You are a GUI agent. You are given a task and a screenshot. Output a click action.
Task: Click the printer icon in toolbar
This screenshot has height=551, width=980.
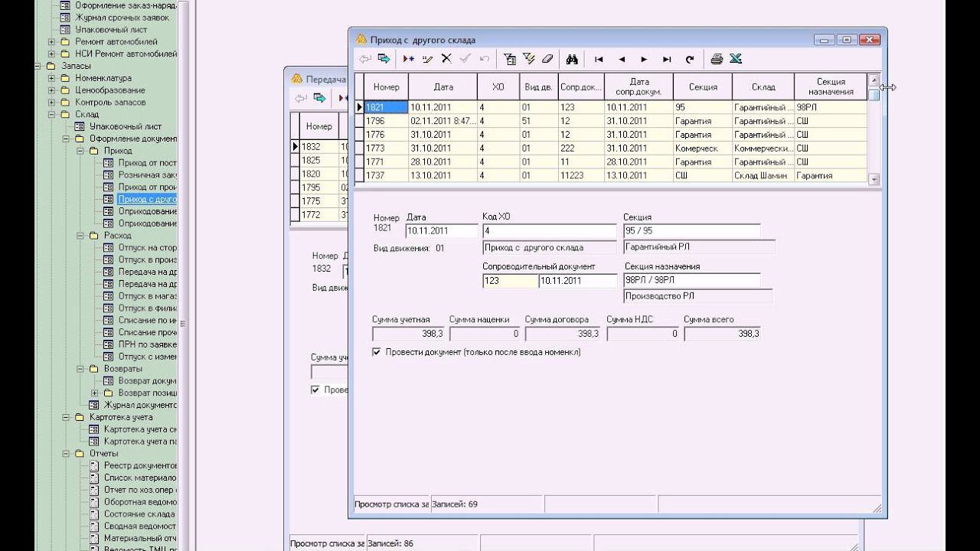click(x=717, y=59)
